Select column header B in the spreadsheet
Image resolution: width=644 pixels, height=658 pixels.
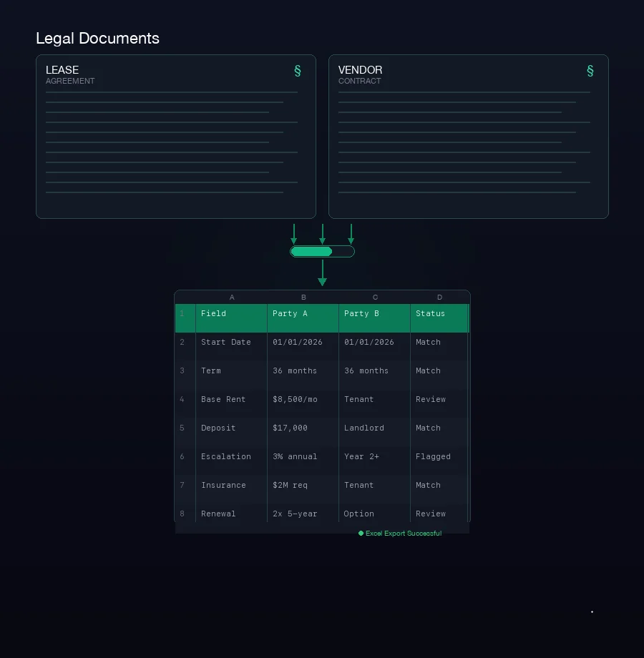(x=303, y=297)
